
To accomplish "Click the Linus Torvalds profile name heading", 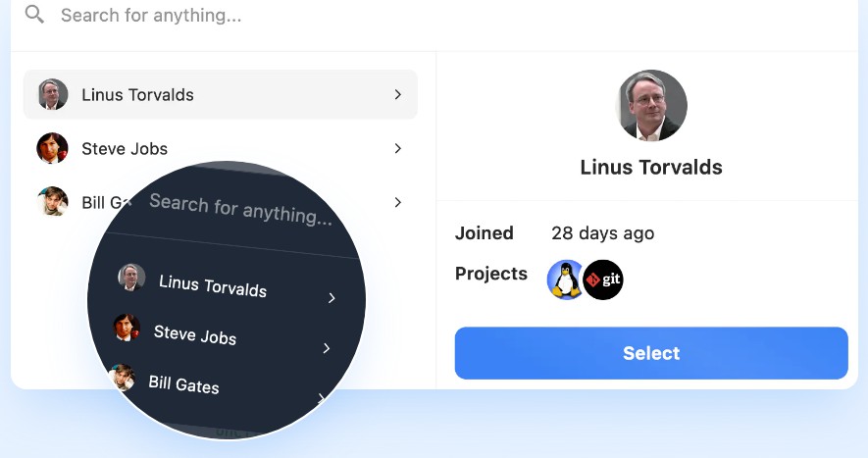I will (x=651, y=168).
